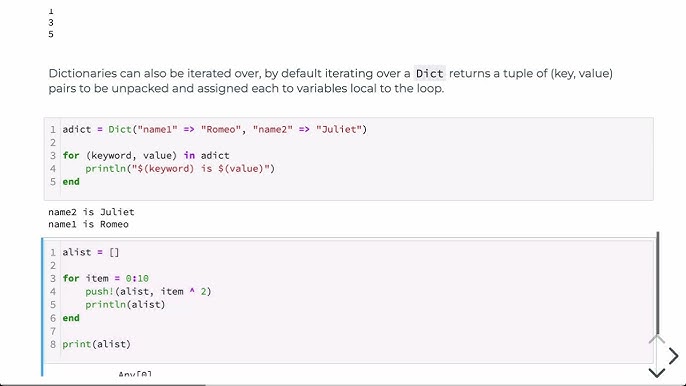Click the 'name1 is Romeo' output text

(x=88, y=225)
